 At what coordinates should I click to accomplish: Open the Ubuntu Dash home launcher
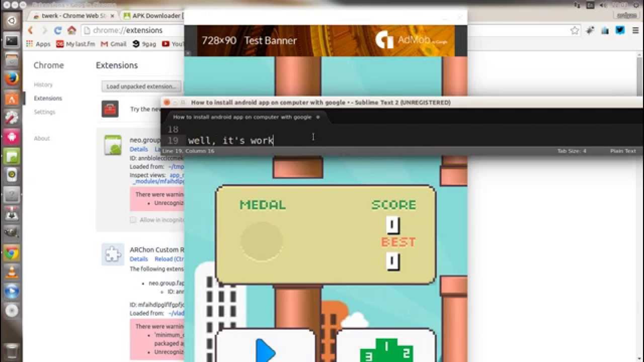[12, 21]
